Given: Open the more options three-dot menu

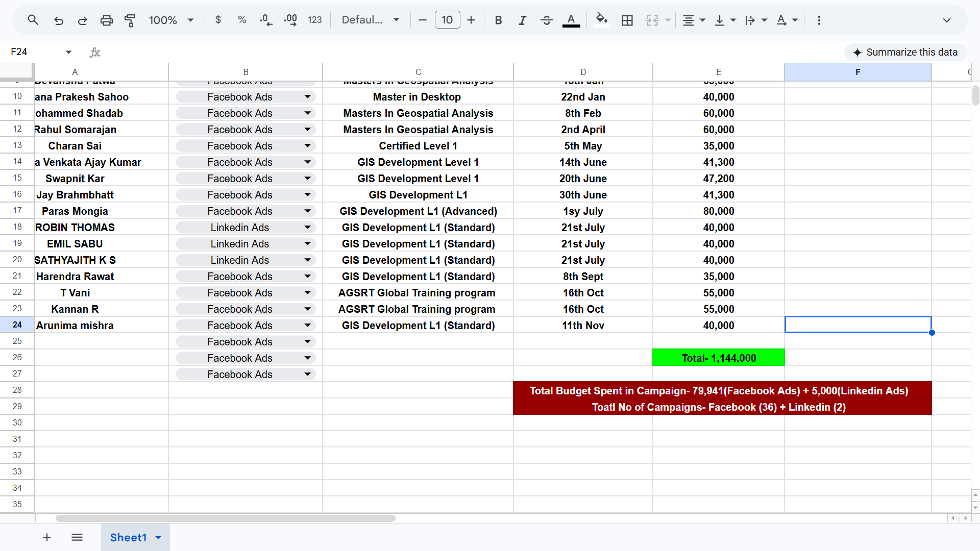Looking at the screenshot, I should point(819,20).
